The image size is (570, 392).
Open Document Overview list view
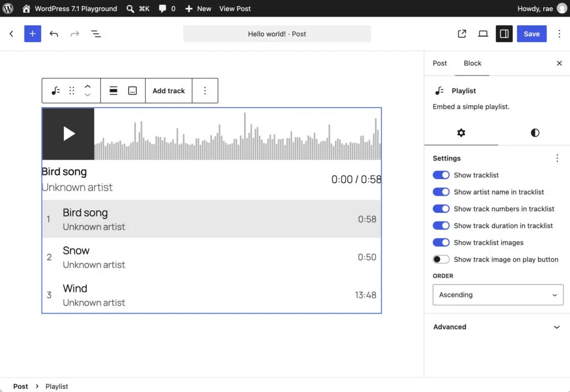[x=96, y=34]
